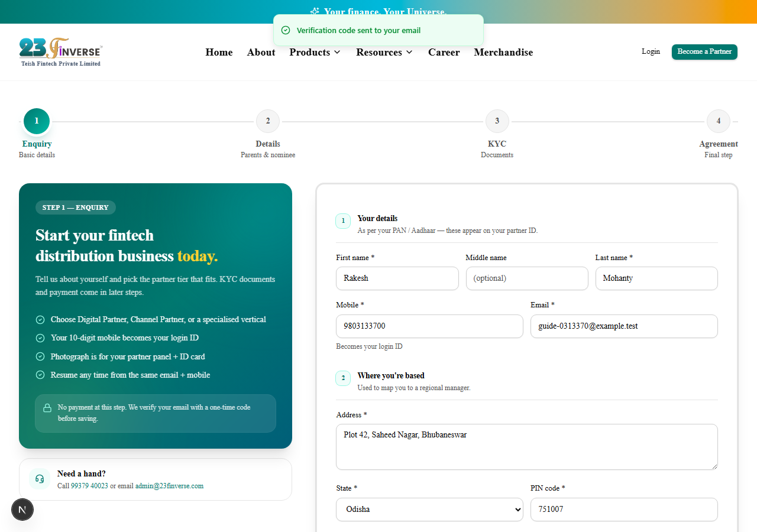Screen dimensions: 757x532
Task: Click the 'Verification code sent to your email' message
Action: 358,30
